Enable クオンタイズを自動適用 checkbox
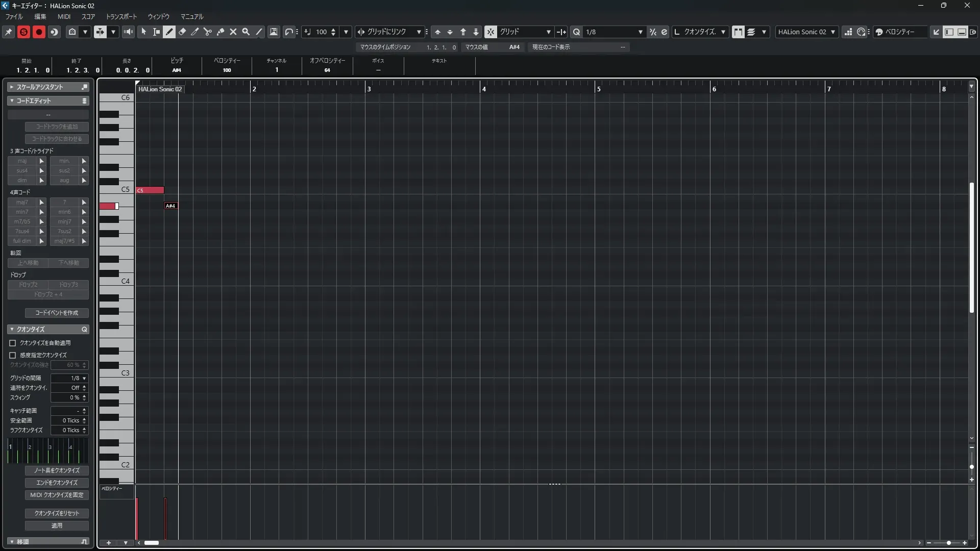This screenshot has height=551, width=980. 13,343
